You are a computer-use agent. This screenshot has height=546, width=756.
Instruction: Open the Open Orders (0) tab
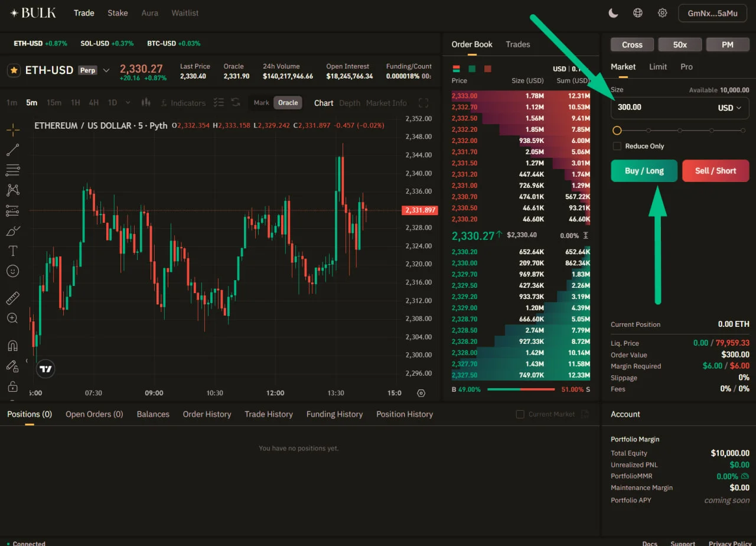[x=94, y=414]
